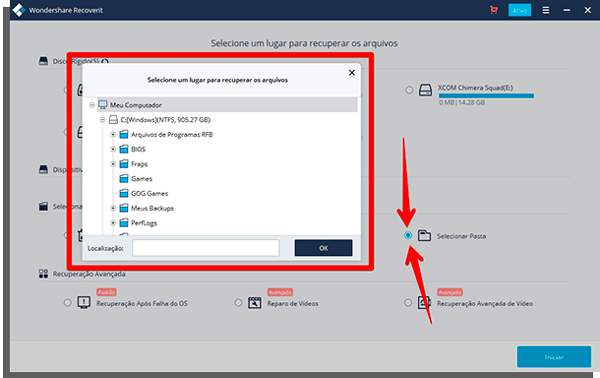
Task: Click the Fraps folder icon
Action: [x=124, y=164]
